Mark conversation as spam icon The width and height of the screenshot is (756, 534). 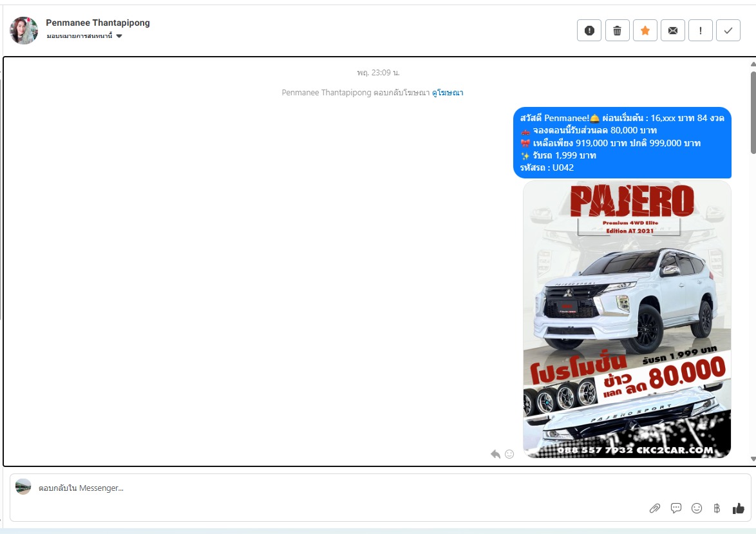pos(589,31)
